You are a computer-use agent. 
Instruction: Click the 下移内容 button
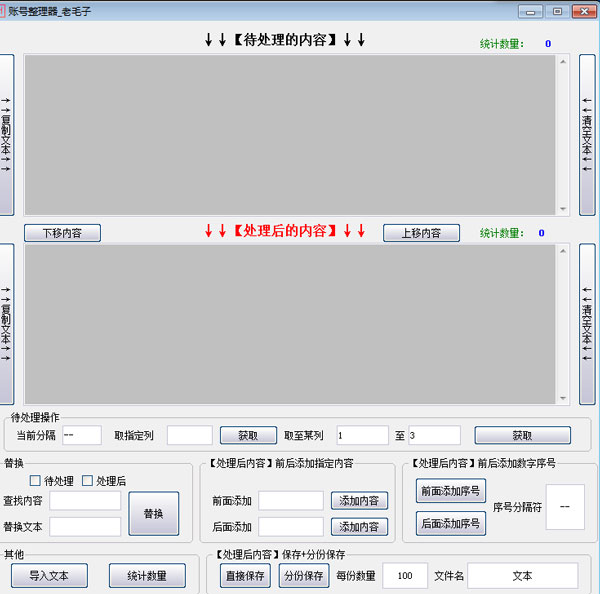[62, 233]
